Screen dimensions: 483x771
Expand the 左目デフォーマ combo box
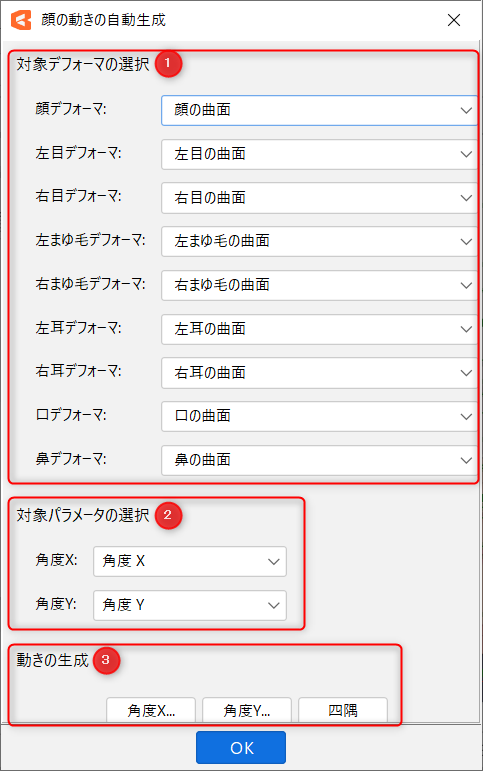point(319,154)
